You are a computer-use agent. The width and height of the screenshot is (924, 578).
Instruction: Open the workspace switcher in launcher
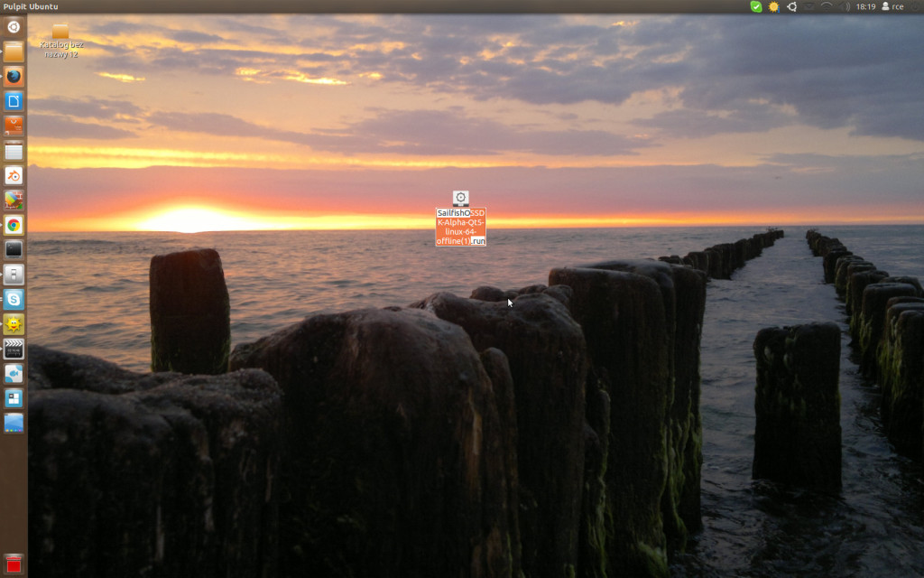point(14,398)
